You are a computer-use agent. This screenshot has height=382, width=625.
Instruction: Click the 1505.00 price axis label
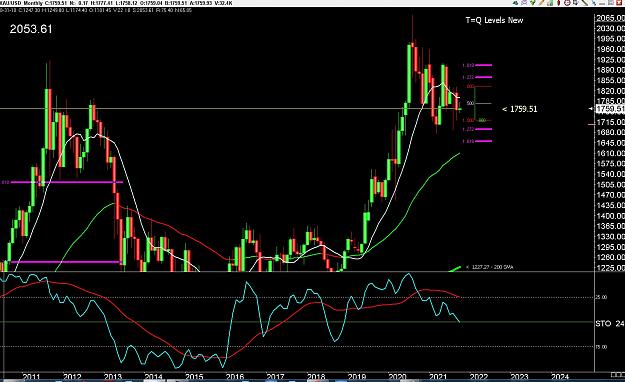[x=610, y=185]
